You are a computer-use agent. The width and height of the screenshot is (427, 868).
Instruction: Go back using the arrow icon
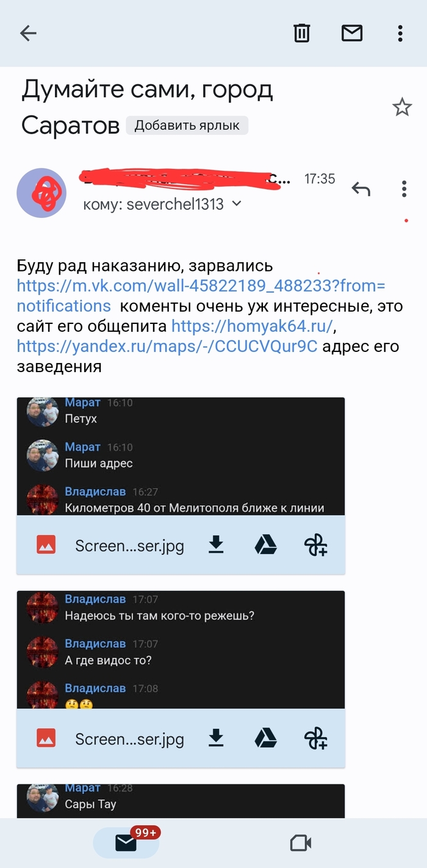tap(29, 33)
